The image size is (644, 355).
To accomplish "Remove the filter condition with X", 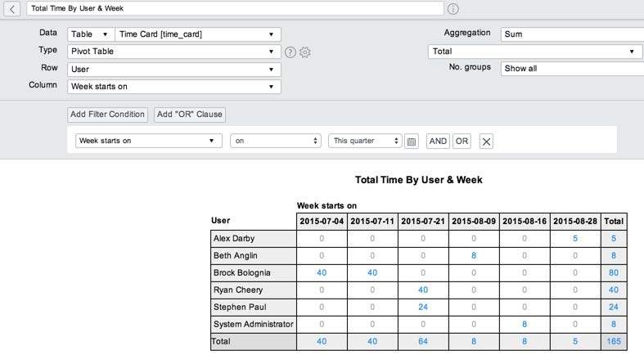I will [x=486, y=142].
